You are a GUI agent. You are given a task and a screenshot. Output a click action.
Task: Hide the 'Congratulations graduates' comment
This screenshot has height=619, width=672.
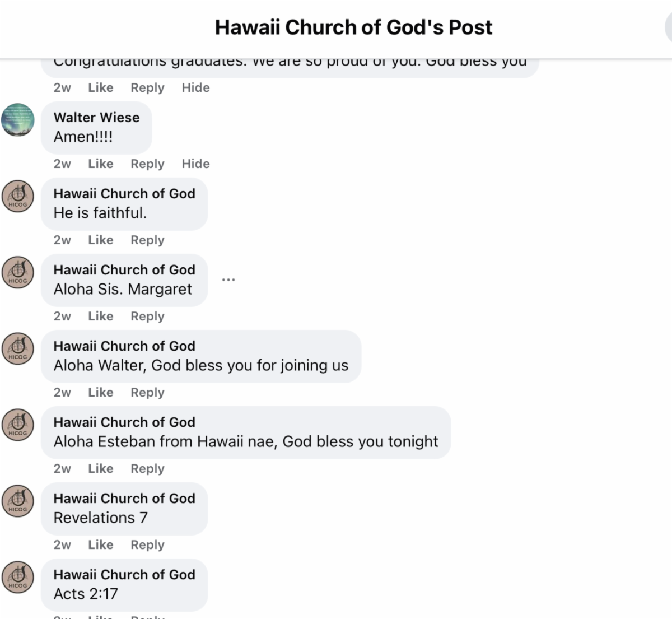coord(195,87)
